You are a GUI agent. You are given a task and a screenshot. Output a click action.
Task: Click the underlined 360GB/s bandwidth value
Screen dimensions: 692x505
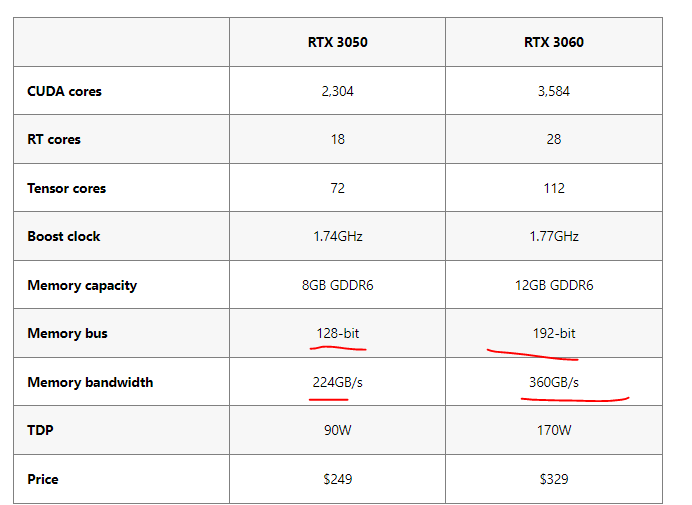point(554,382)
